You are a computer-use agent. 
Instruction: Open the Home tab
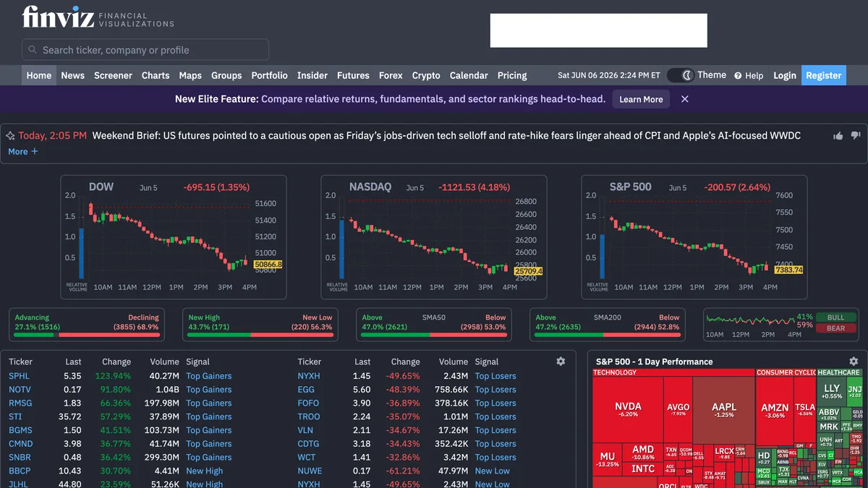[x=39, y=75]
